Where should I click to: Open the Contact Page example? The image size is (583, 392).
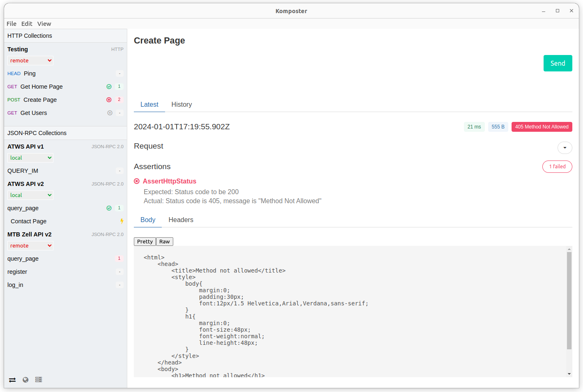(65, 221)
